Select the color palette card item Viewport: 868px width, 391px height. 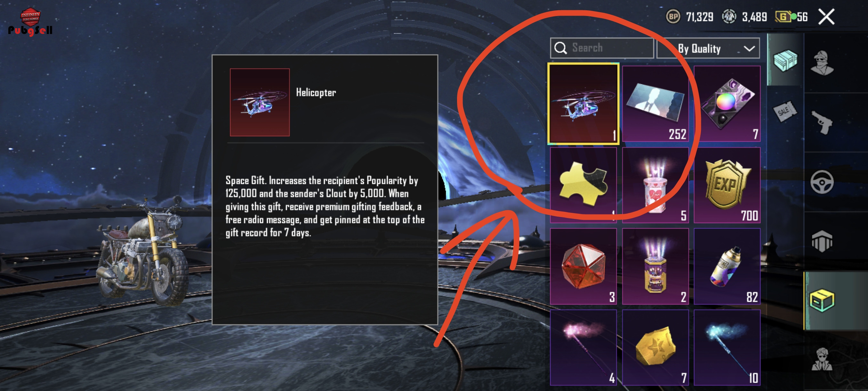pos(727,104)
